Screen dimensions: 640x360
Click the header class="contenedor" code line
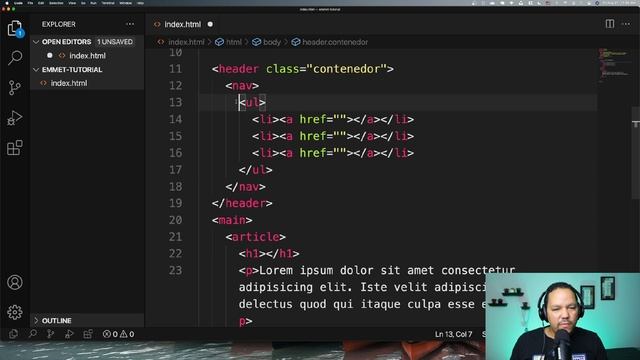pyautogui.click(x=303, y=69)
